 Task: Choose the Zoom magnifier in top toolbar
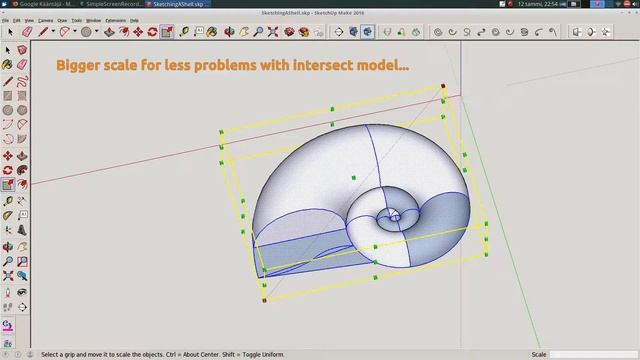click(x=258, y=31)
